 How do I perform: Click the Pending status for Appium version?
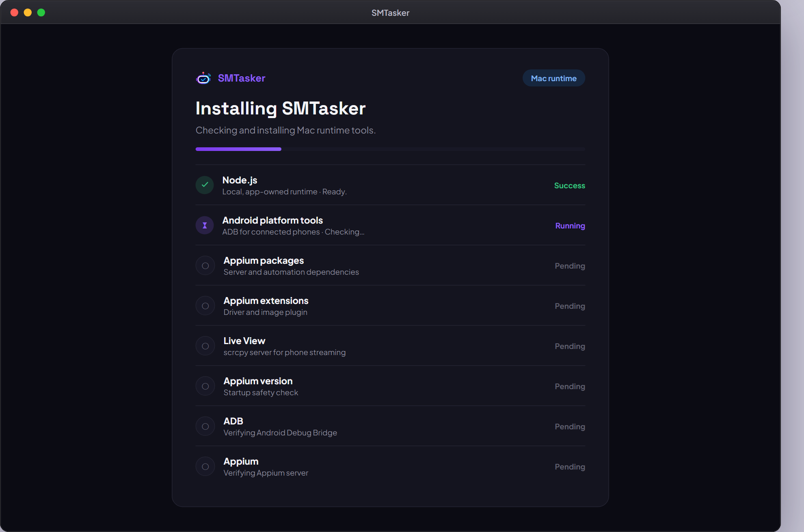[570, 386]
